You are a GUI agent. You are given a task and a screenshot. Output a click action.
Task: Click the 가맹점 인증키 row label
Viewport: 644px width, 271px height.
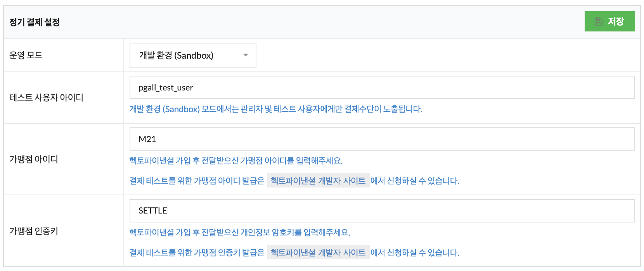(x=34, y=231)
